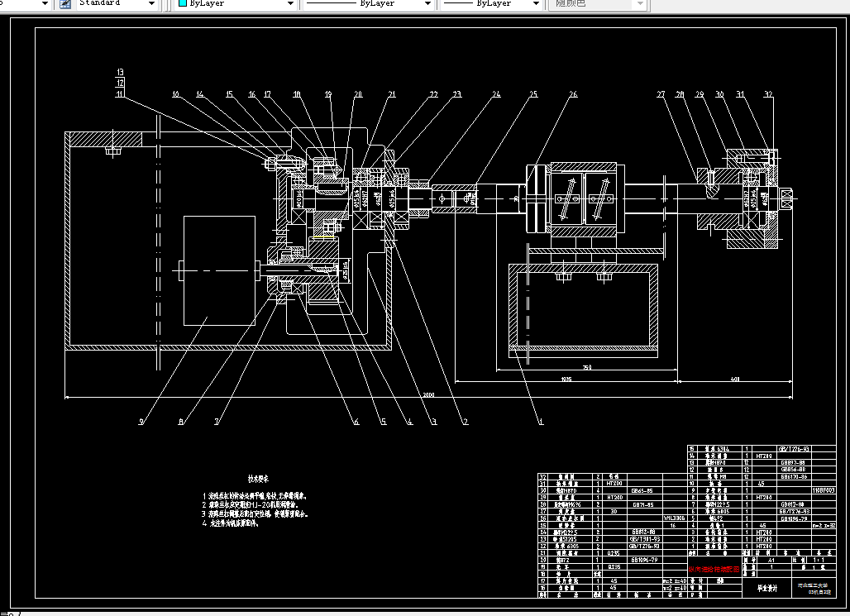
Task: Click the red assembly drawing title text
Action: point(714,570)
